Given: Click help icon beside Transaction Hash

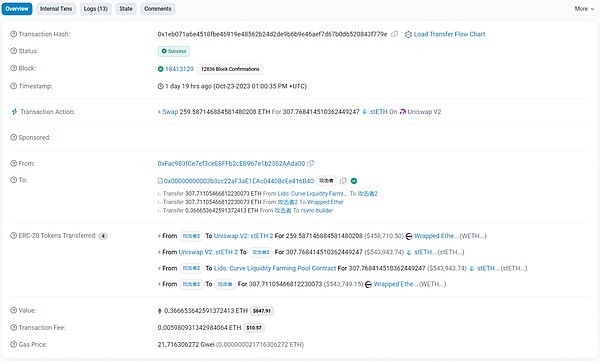Looking at the screenshot, I should [x=13, y=34].
